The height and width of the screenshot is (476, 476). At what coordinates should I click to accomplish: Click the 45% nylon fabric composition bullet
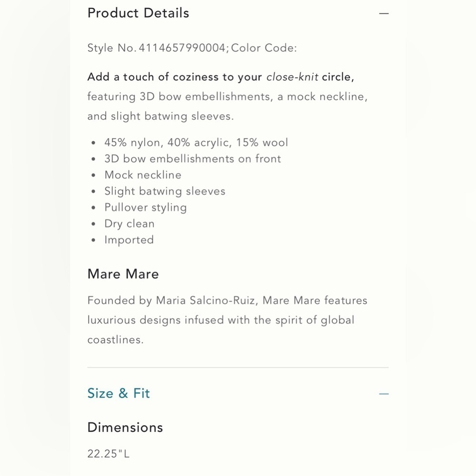point(196,142)
